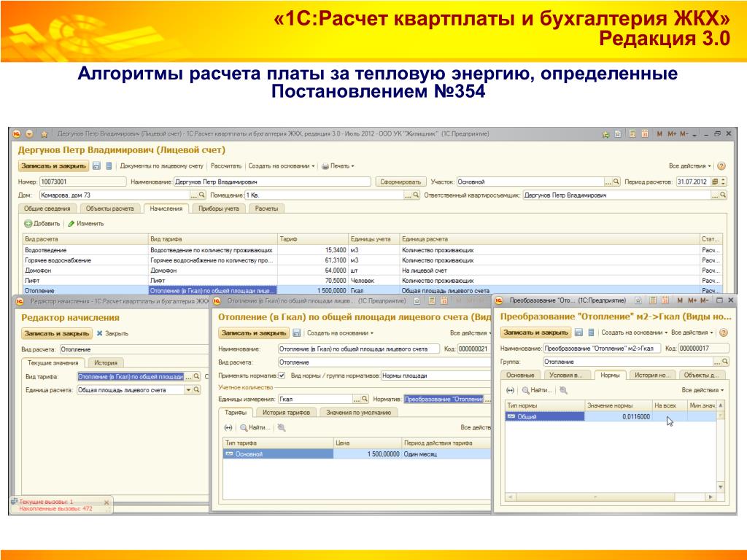Click the list icon beside the diskette in Лицевой счет
This screenshot has width=747, height=560.
point(109,166)
